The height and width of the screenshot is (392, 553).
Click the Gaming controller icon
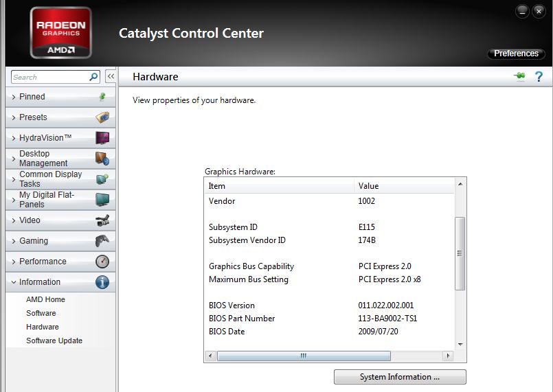(x=102, y=241)
